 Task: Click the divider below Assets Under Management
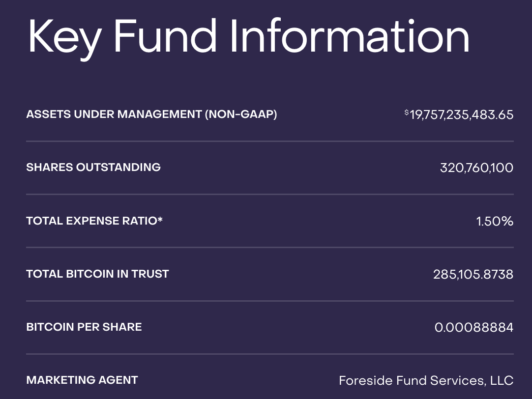[x=270, y=141]
